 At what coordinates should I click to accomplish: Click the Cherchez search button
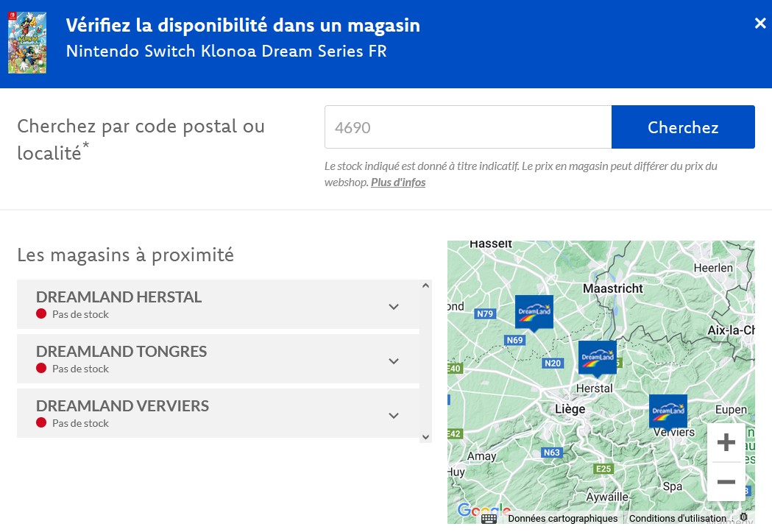pos(683,127)
